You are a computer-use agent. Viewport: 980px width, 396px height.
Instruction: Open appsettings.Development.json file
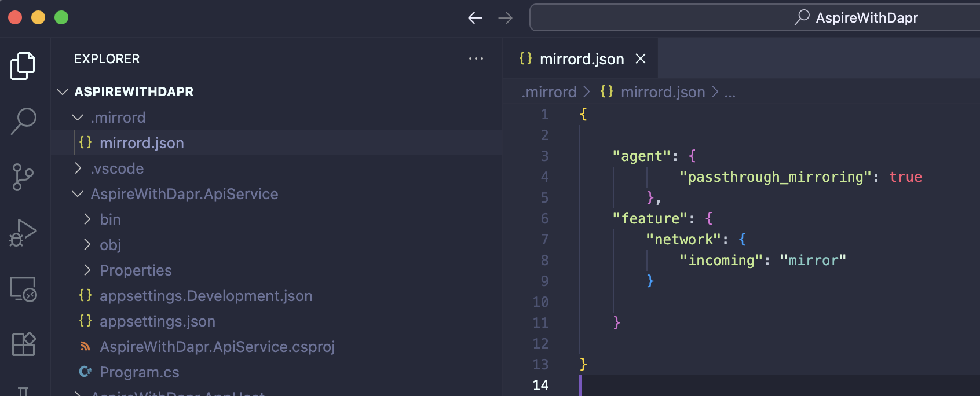tap(206, 296)
